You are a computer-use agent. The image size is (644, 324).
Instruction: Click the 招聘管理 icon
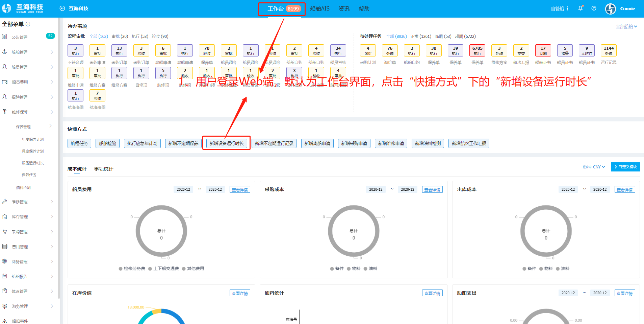(x=5, y=97)
